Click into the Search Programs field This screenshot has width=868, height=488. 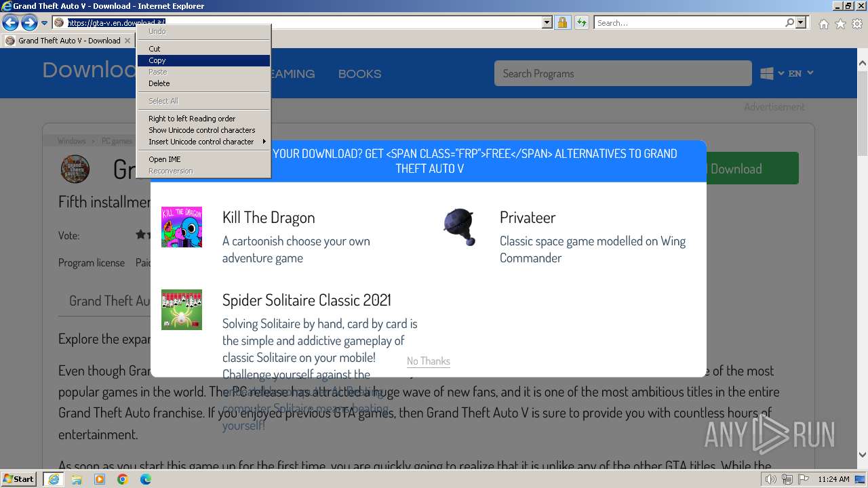[623, 73]
